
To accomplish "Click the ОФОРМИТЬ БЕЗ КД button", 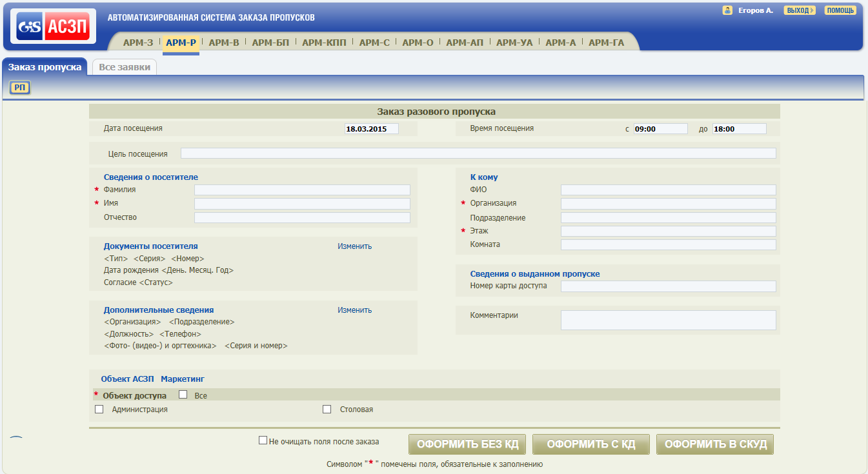I will (x=467, y=444).
